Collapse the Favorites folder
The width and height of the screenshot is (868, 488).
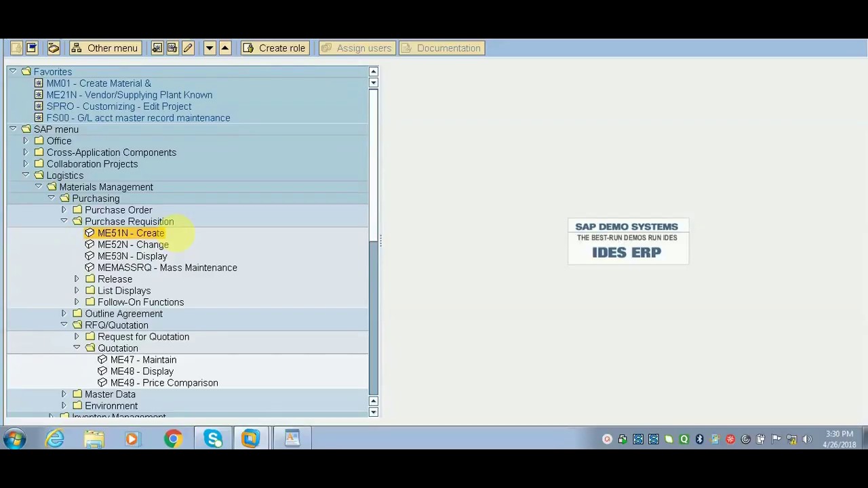click(13, 71)
